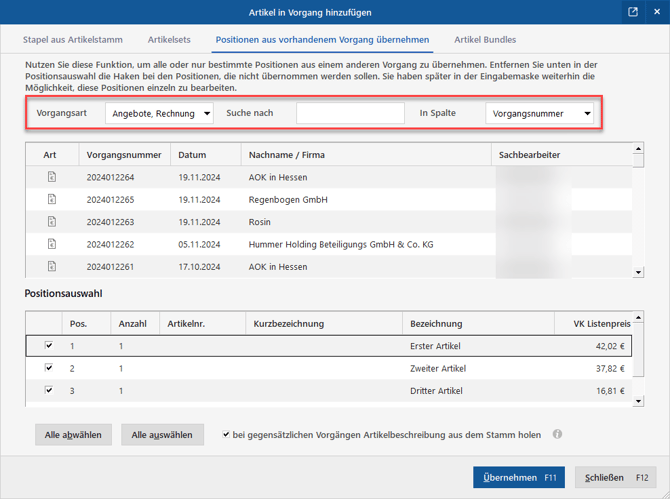Pop out the dialog with the external window icon
Screen dimensions: 670x499
click(x=633, y=12)
